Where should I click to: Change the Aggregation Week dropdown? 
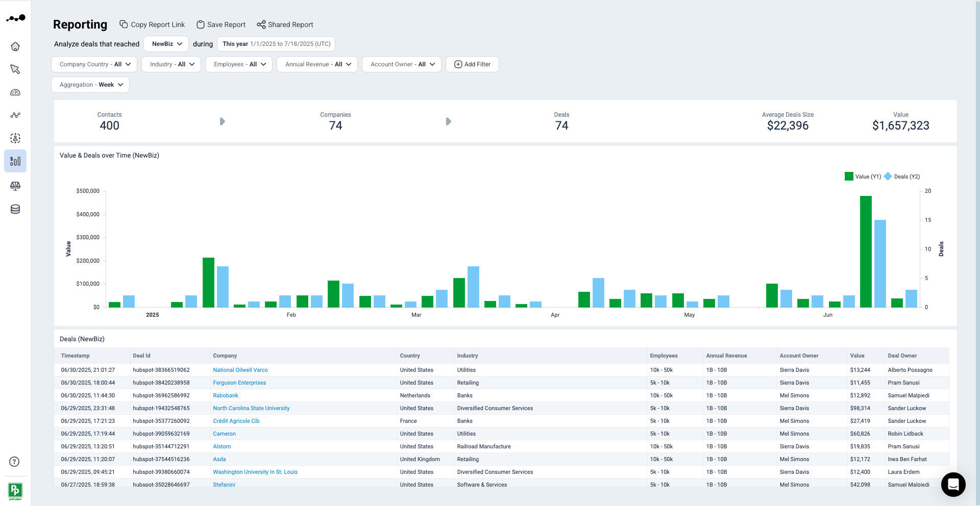[x=90, y=85]
